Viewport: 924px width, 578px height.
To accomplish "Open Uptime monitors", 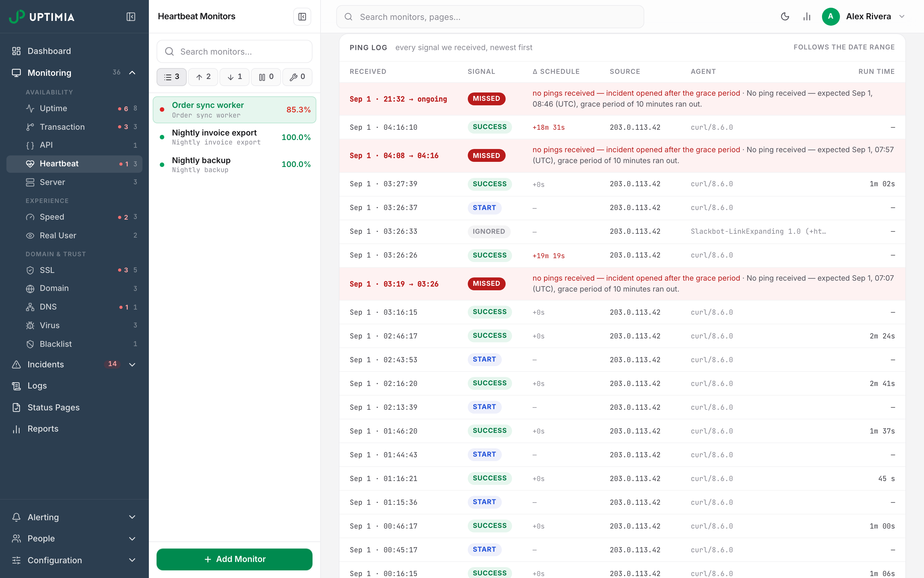I will pos(74,109).
